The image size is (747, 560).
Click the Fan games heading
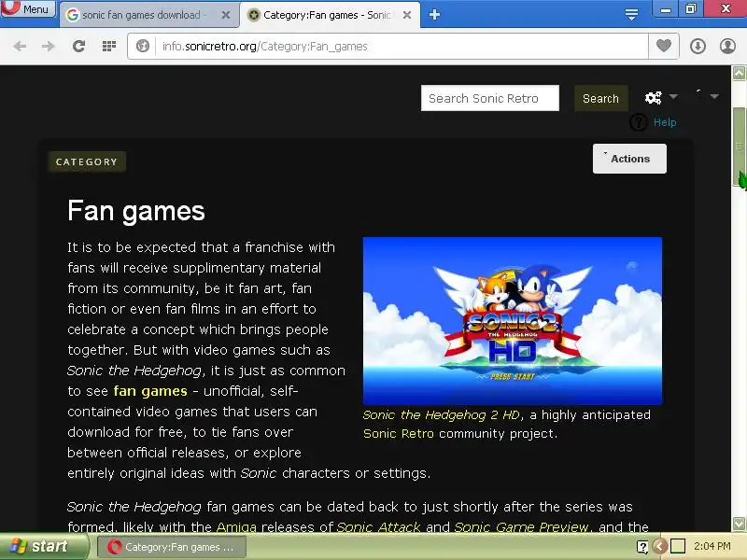coord(136,211)
